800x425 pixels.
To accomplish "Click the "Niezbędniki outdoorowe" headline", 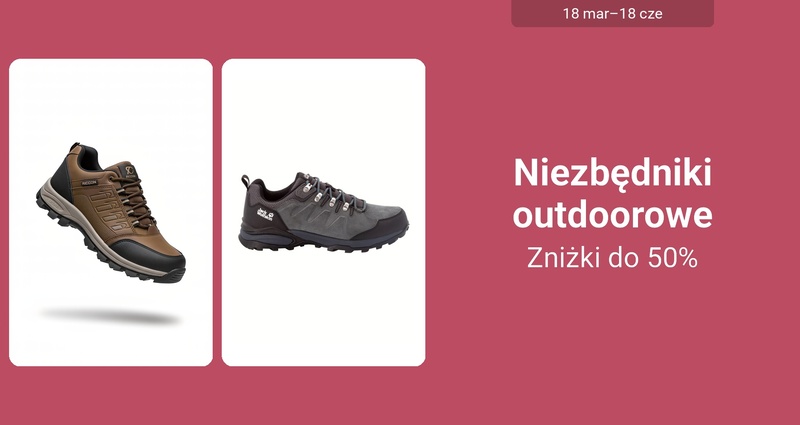I will 612,194.
